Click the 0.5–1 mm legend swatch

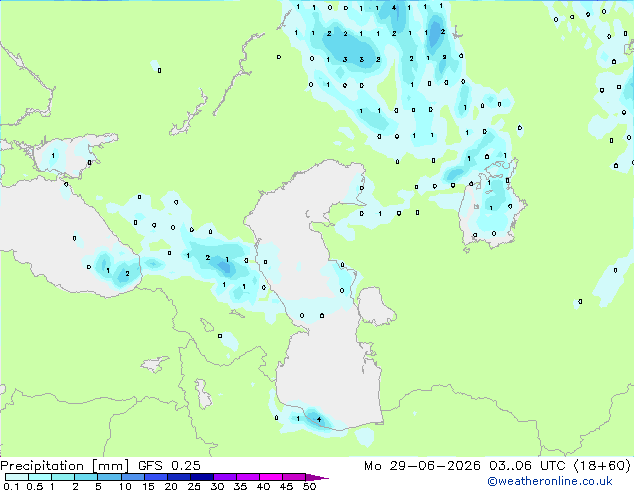(x=40, y=477)
